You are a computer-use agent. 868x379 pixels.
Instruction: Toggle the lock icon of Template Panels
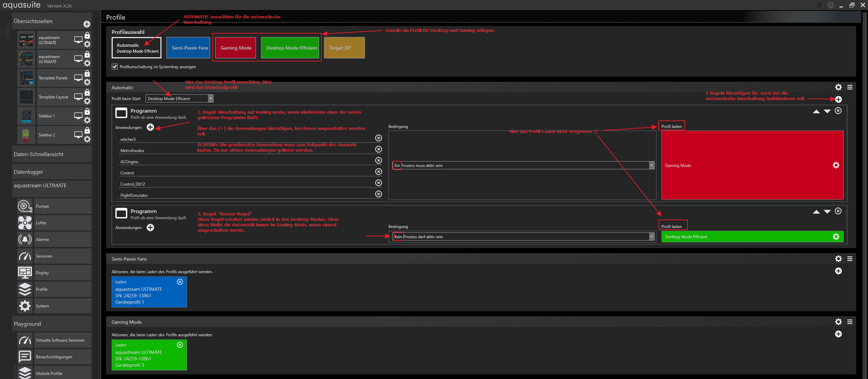(87, 74)
